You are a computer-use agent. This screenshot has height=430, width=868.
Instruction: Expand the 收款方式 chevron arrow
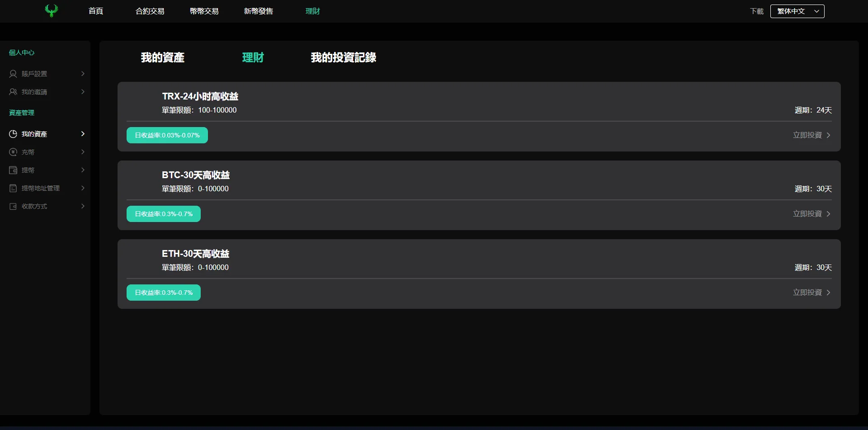click(x=83, y=206)
